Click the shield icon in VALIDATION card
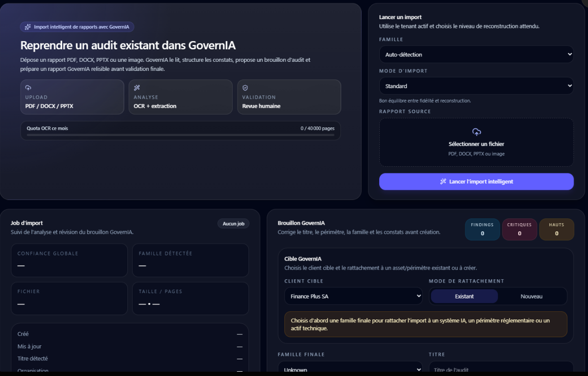The height and width of the screenshot is (376, 588). (x=245, y=88)
